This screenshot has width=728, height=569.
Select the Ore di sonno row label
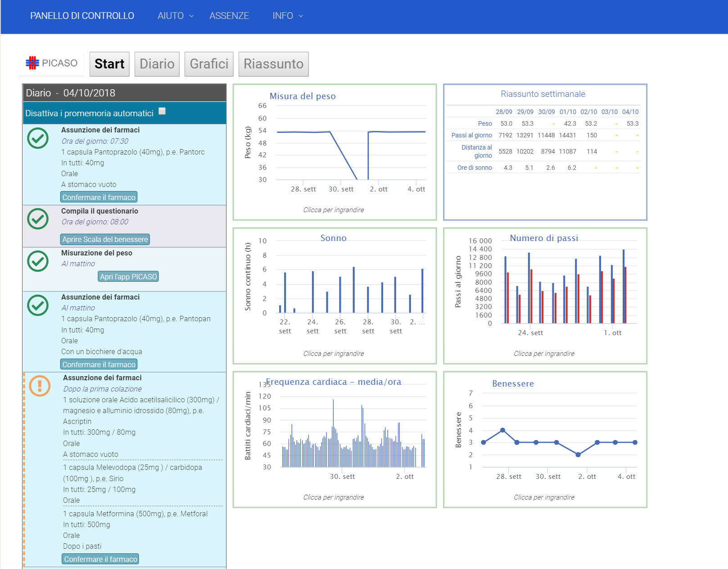click(475, 168)
